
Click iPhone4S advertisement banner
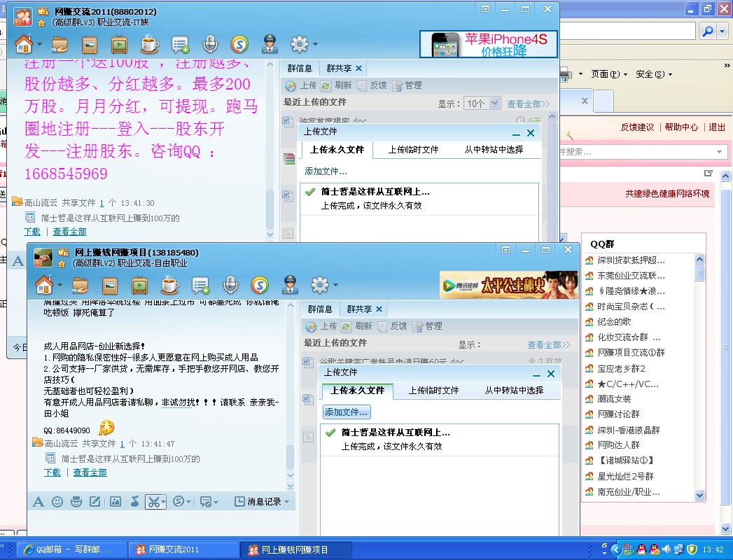(489, 44)
